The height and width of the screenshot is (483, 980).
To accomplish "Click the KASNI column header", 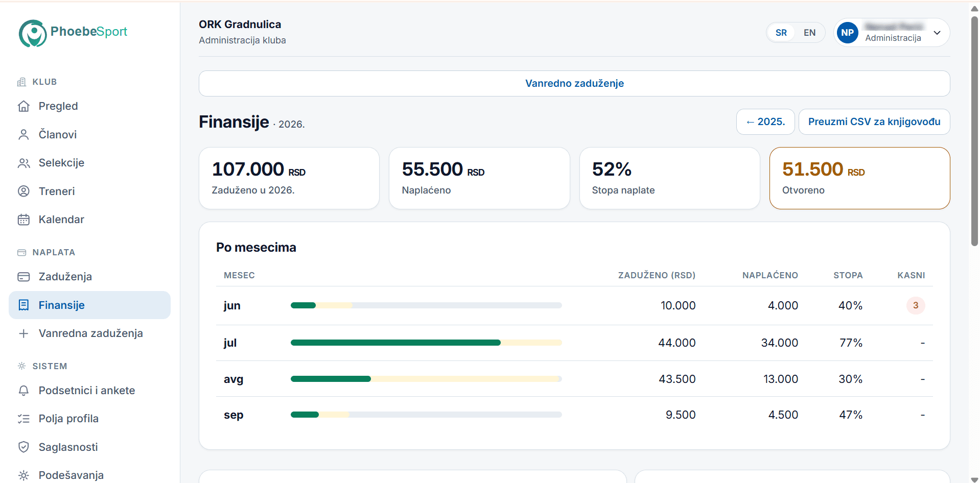I will click(911, 275).
